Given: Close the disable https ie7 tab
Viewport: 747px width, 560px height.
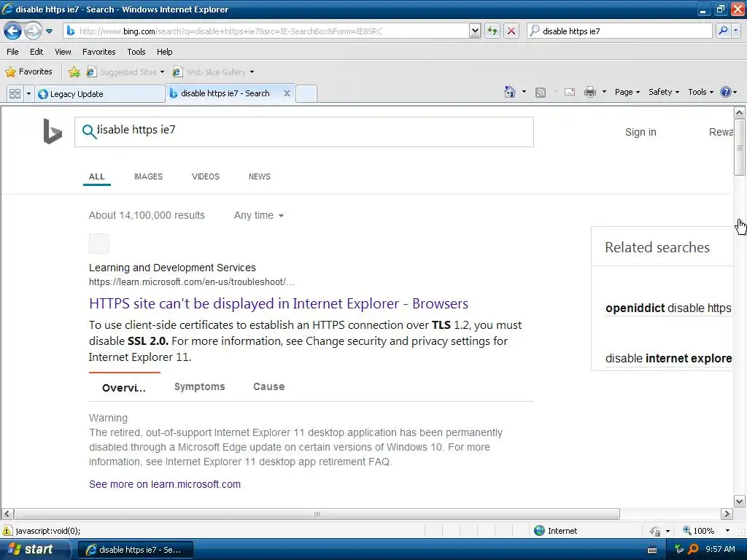Looking at the screenshot, I should (x=287, y=93).
